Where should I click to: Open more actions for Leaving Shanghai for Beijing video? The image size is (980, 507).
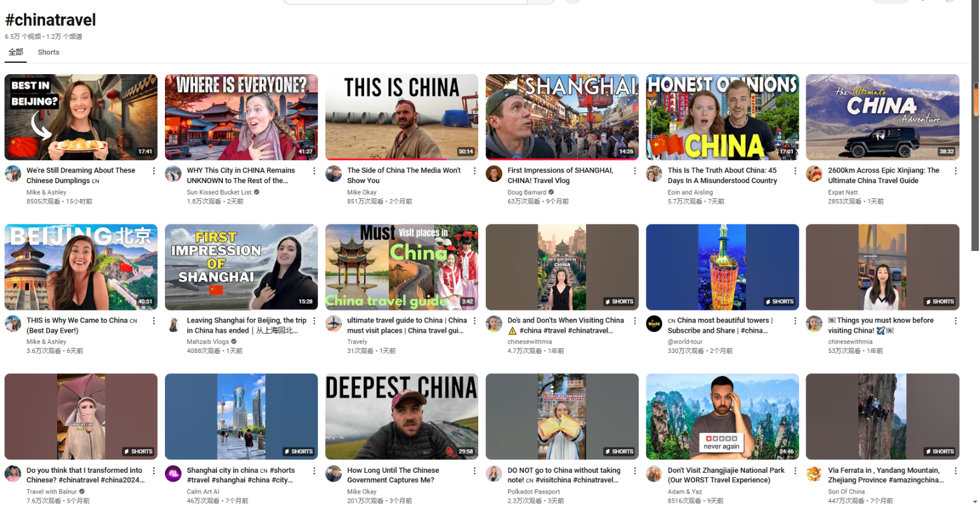(314, 321)
